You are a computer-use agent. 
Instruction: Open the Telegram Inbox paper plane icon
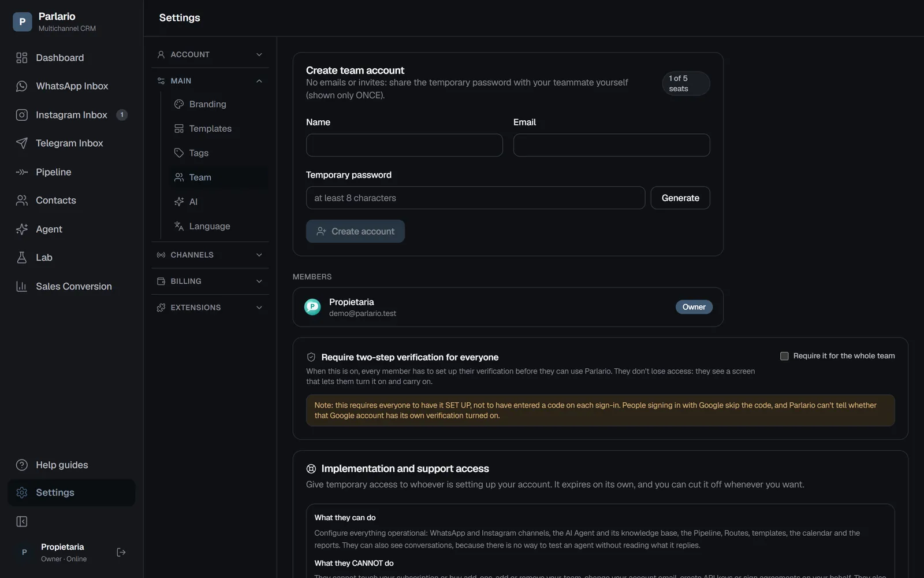[22, 143]
